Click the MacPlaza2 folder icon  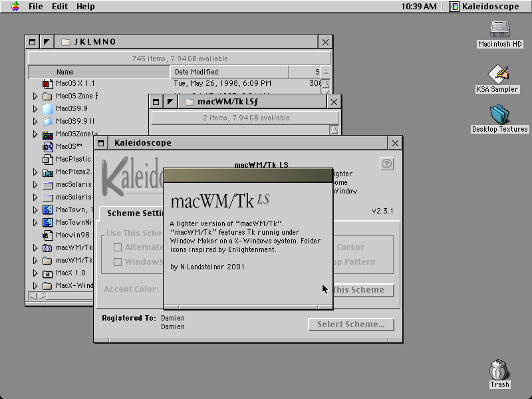[47, 173]
